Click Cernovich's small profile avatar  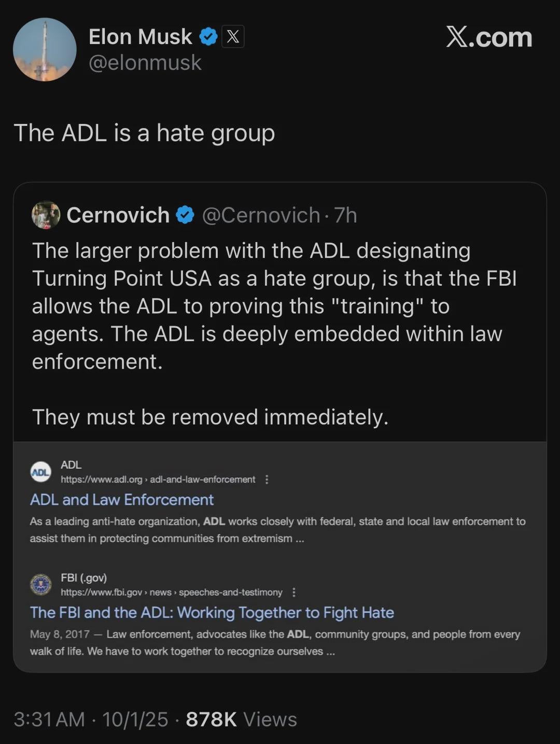click(x=46, y=215)
